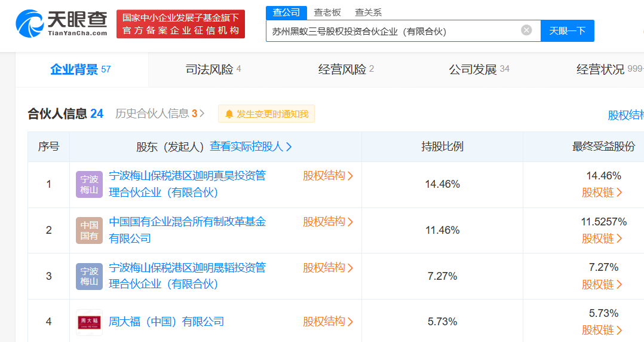The width and height of the screenshot is (644, 342).
Task: Expand 股权结构 for 周大福（中国）有限公司
Action: 328,322
